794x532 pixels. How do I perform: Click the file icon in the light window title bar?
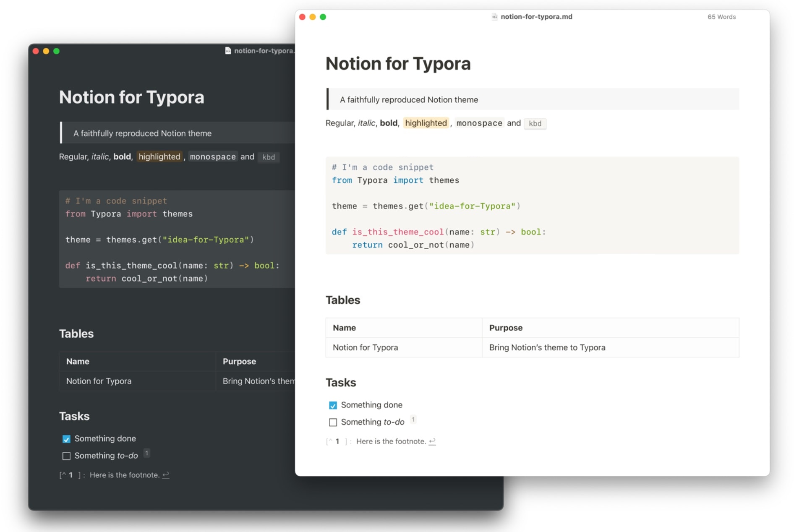tap(494, 17)
